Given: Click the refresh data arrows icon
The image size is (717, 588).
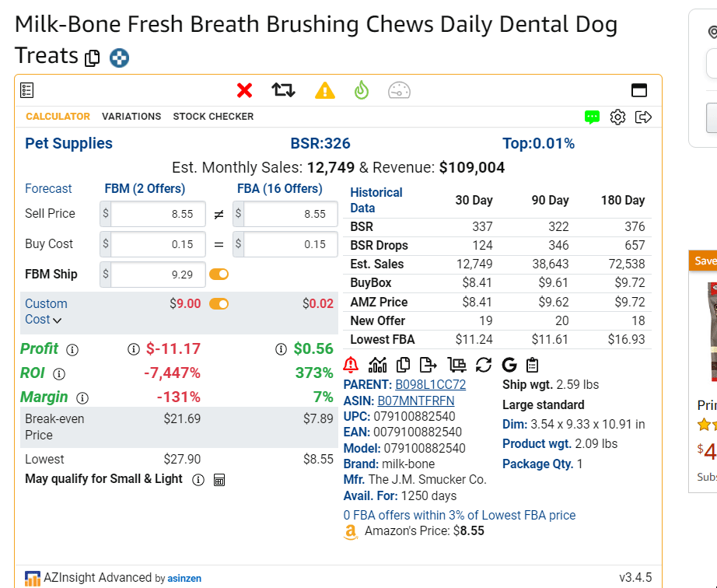Looking at the screenshot, I should [484, 364].
